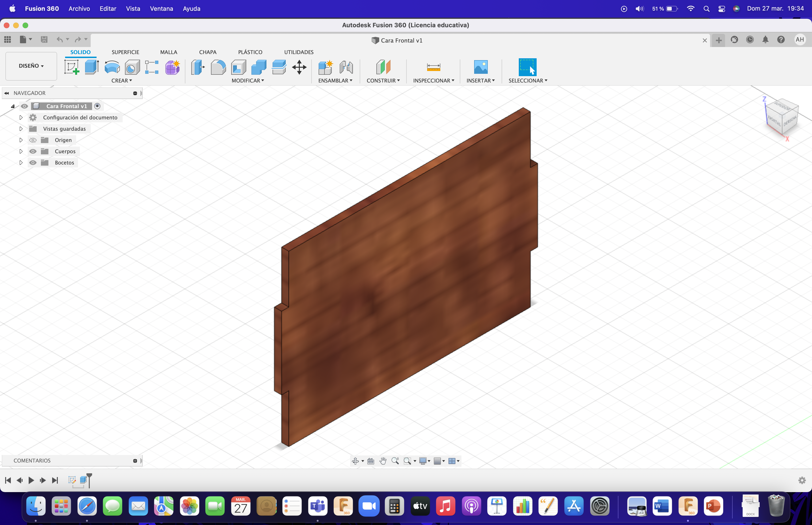Switch to the PLÁSTICO tab
Image resolution: width=812 pixels, height=525 pixels.
click(x=250, y=52)
